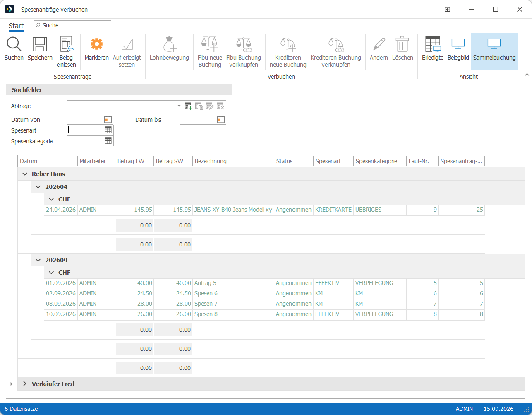The height and width of the screenshot is (415, 532).
Task: Toggle the Sammelbuchung view button
Action: (494, 52)
